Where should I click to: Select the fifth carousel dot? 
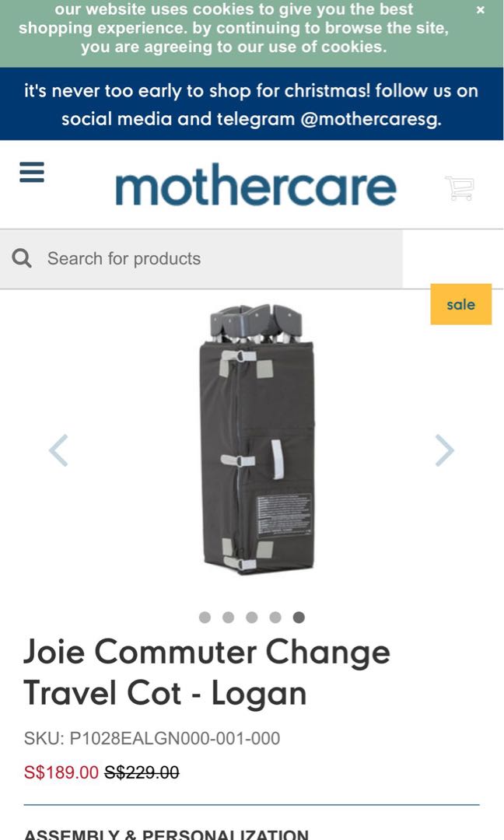tap(299, 617)
